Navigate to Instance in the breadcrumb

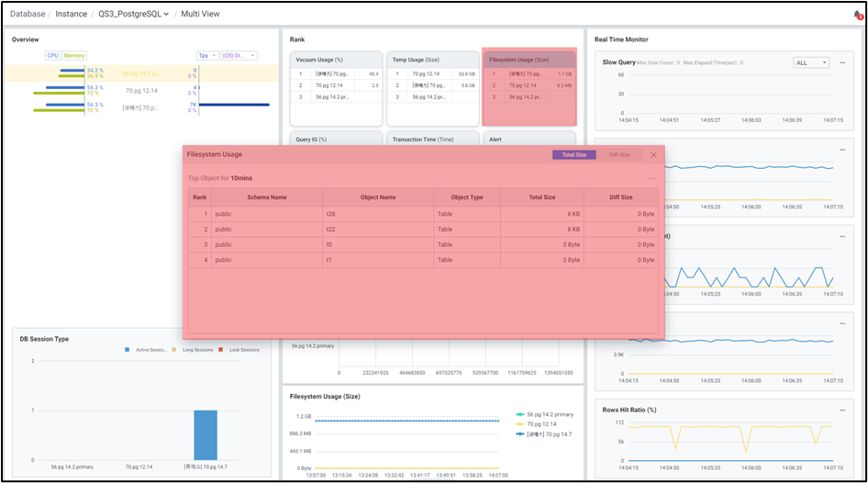(72, 15)
